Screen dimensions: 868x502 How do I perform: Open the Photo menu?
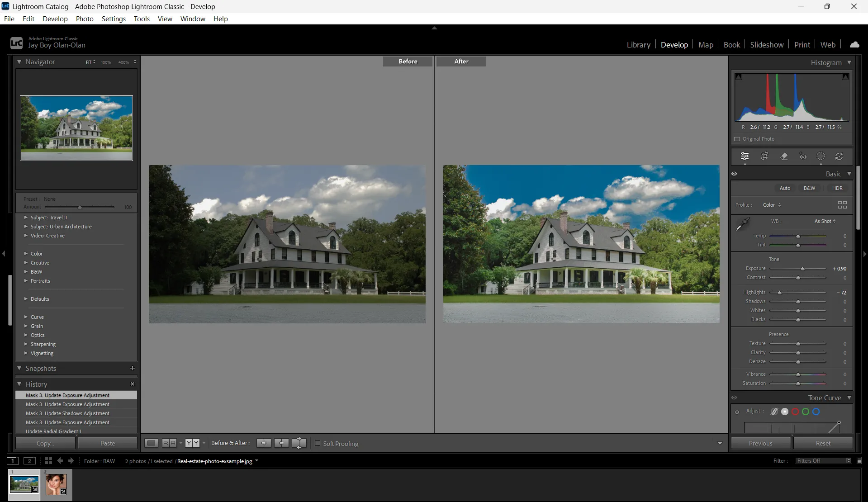(x=85, y=19)
